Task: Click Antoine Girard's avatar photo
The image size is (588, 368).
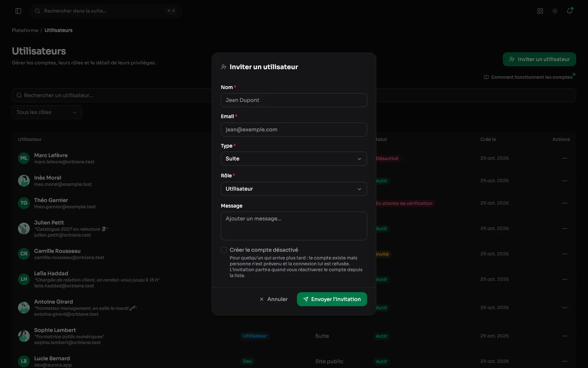Action: pyautogui.click(x=24, y=308)
